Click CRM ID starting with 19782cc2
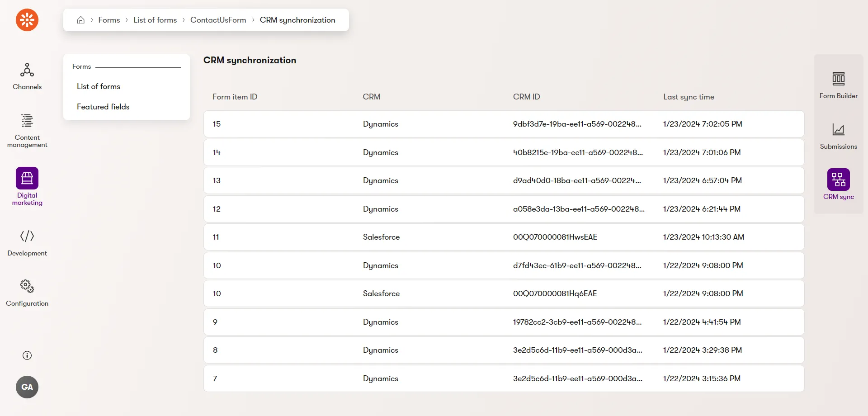Screen dimensions: 868x416 (577, 322)
